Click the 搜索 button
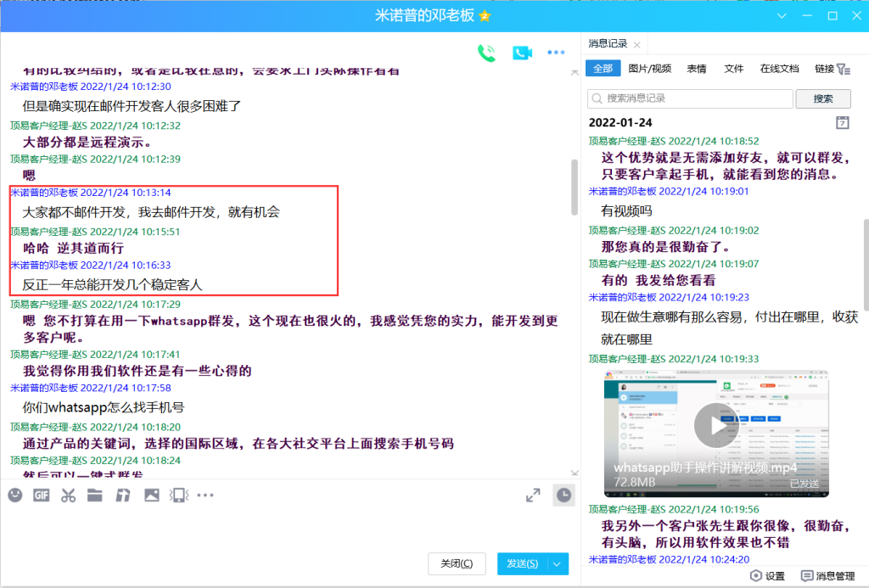The width and height of the screenshot is (869, 588). click(x=822, y=98)
